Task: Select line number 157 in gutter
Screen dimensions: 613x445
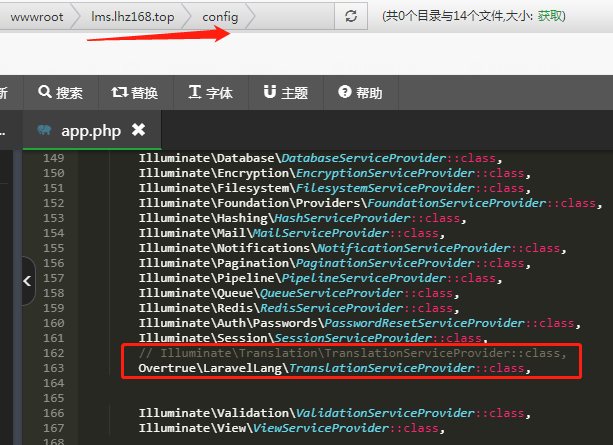Action: click(54, 278)
